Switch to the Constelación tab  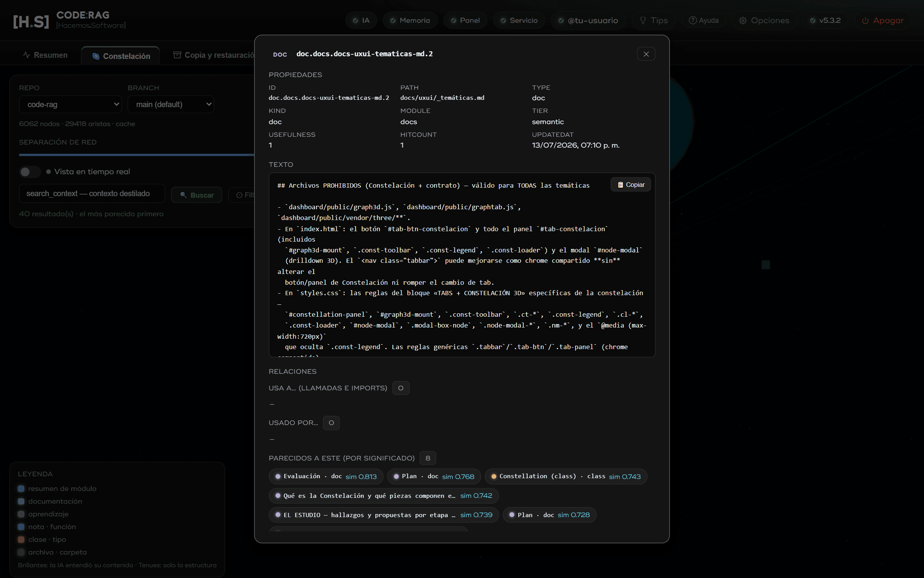pos(121,56)
